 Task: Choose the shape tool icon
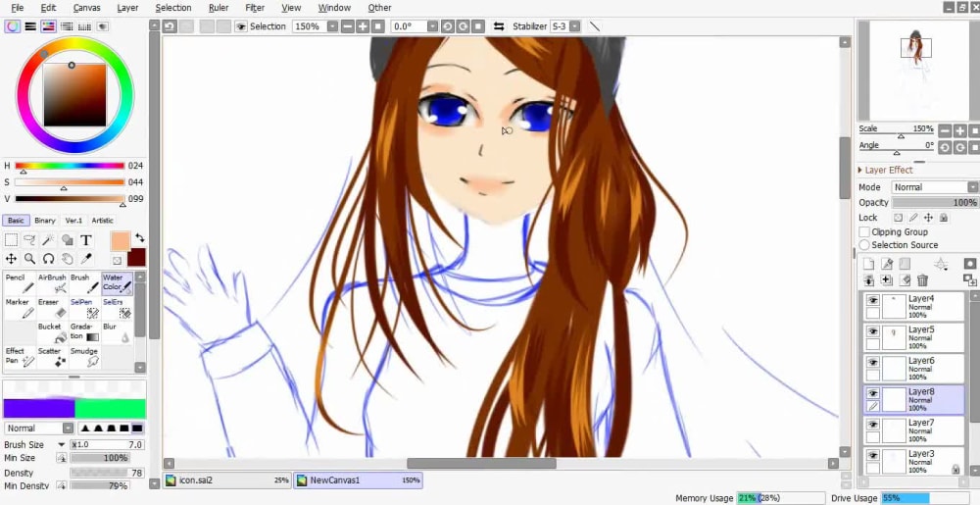pyautogui.click(x=67, y=240)
